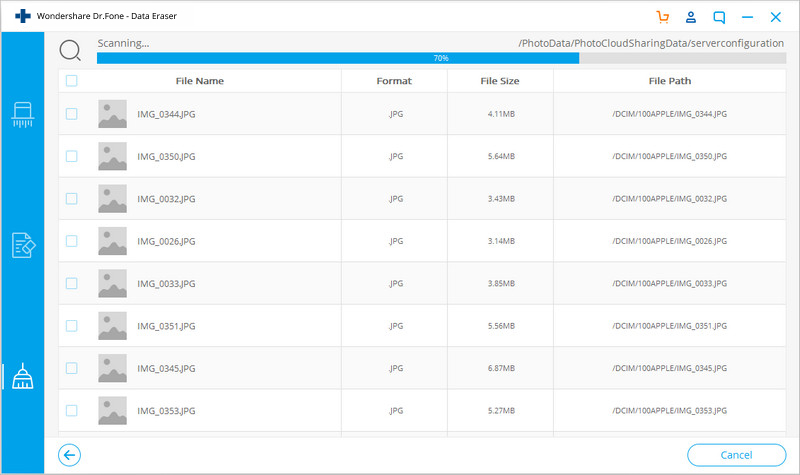Check the box for IMG_0344.JPG
Screen dimensions: 800x475
(x=71, y=114)
